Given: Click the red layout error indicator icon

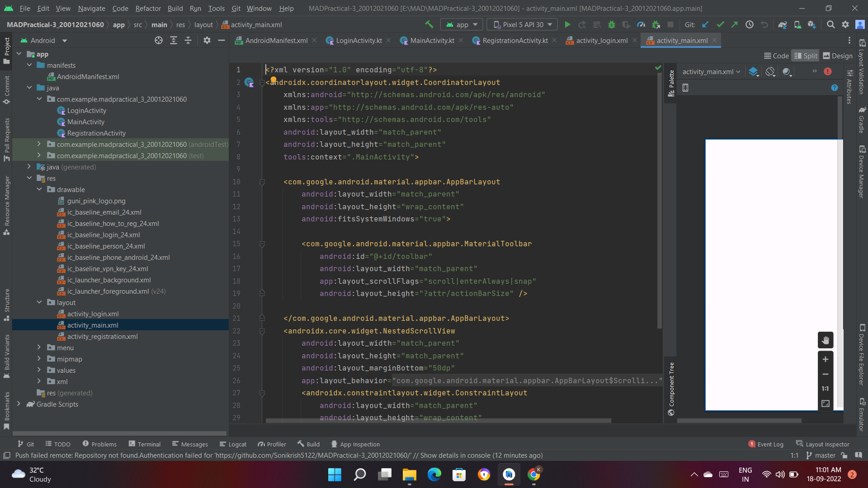Looking at the screenshot, I should point(828,71).
